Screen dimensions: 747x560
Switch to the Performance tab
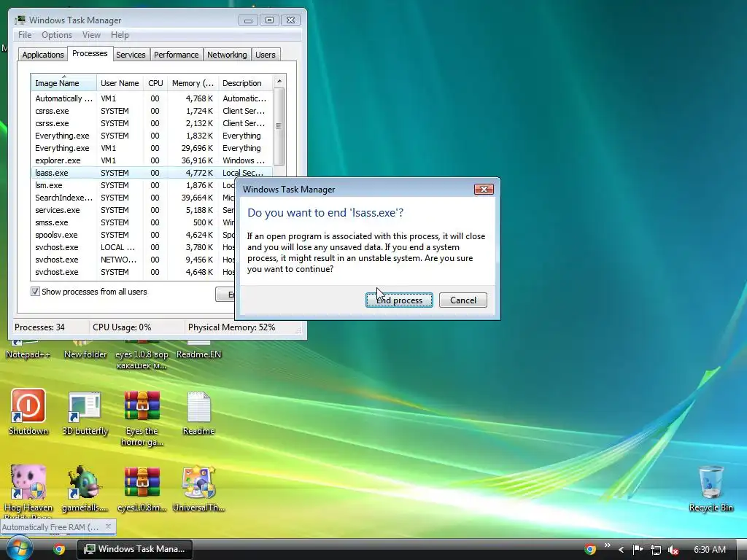177,55
